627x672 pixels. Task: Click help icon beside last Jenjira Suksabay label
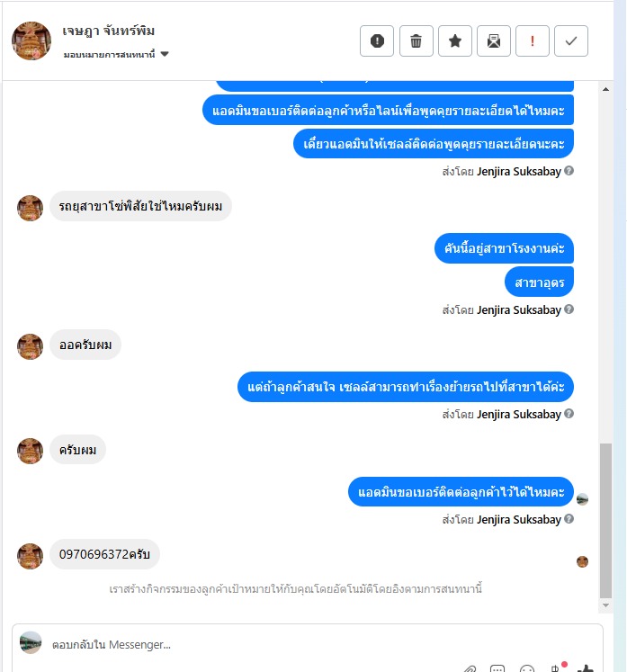[x=569, y=518]
